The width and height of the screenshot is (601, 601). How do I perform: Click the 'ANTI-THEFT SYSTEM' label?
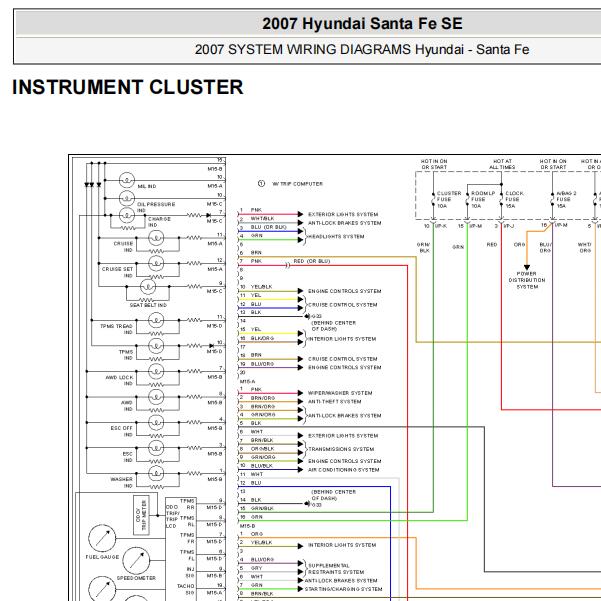(335, 401)
